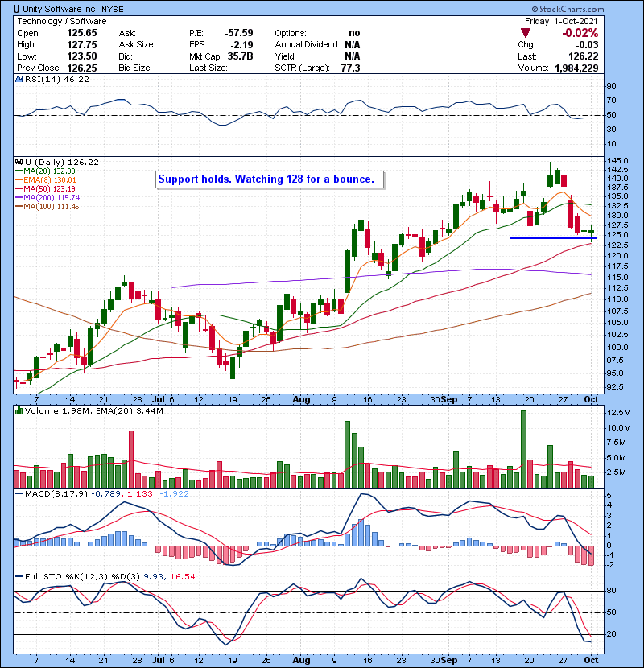Click the U (Daily) 126.22 price label

(x=62, y=162)
